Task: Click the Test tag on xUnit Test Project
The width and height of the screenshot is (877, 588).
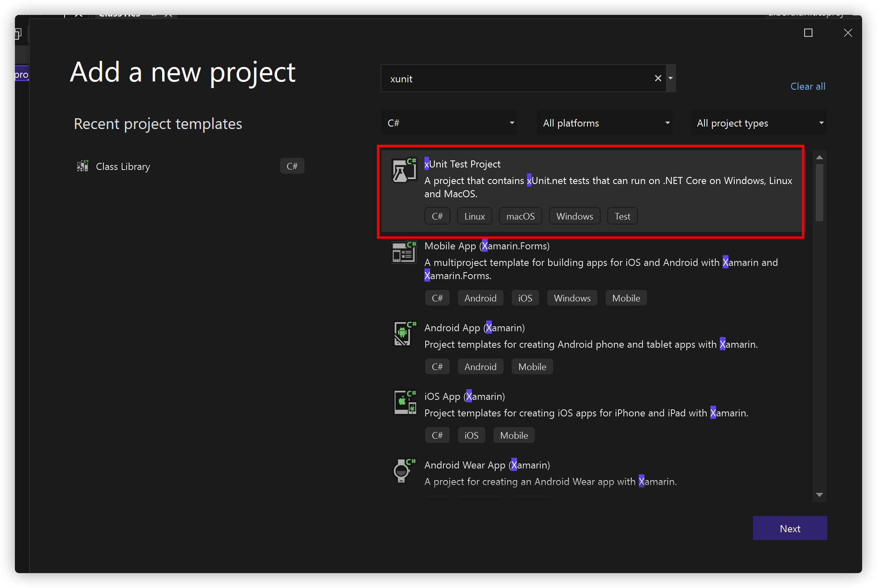Action: (622, 216)
